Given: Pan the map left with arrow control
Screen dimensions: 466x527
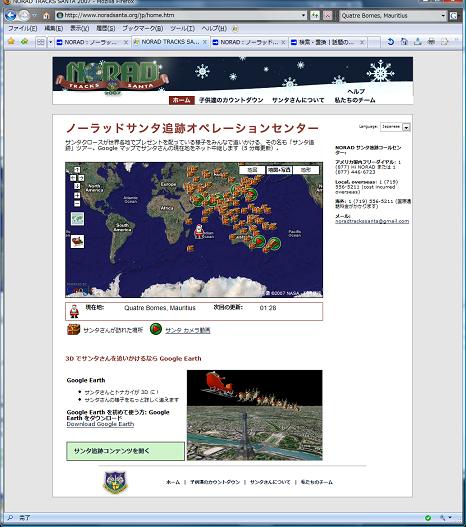Looking at the screenshot, I should click(x=73, y=178).
